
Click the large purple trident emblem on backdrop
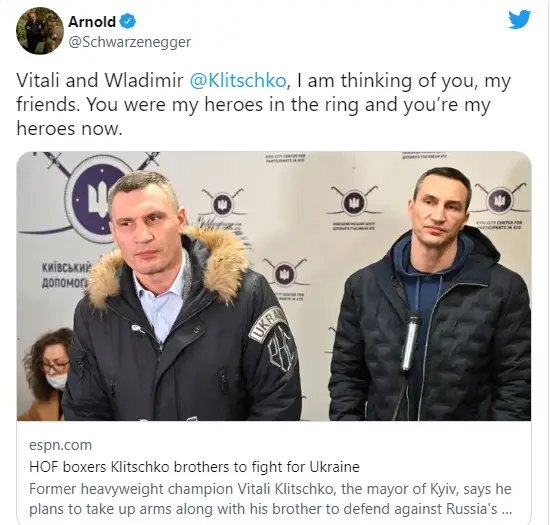click(x=94, y=199)
